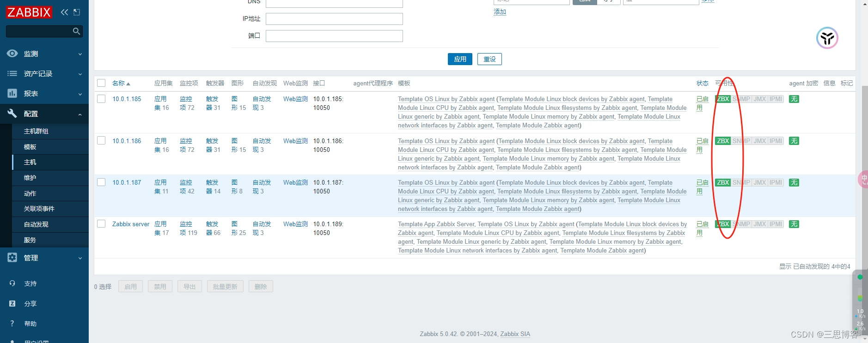868x343 pixels.
Task: Open host 10.0.1.185 name link
Action: 127,99
